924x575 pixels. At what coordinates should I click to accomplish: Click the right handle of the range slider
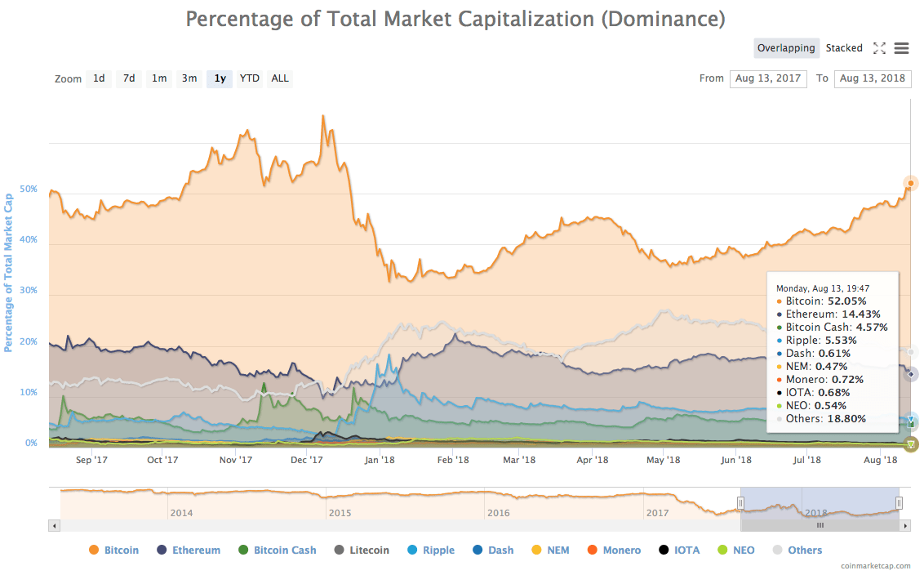pyautogui.click(x=899, y=502)
